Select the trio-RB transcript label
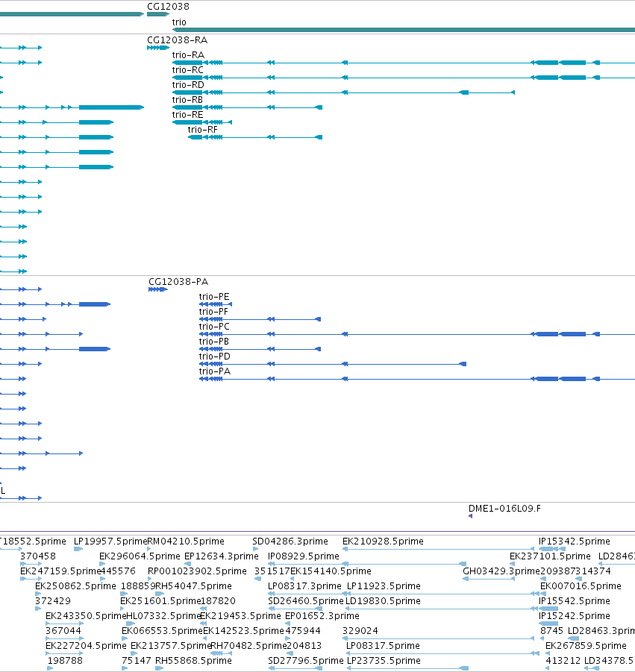The height and width of the screenshot is (672, 635). [x=187, y=100]
